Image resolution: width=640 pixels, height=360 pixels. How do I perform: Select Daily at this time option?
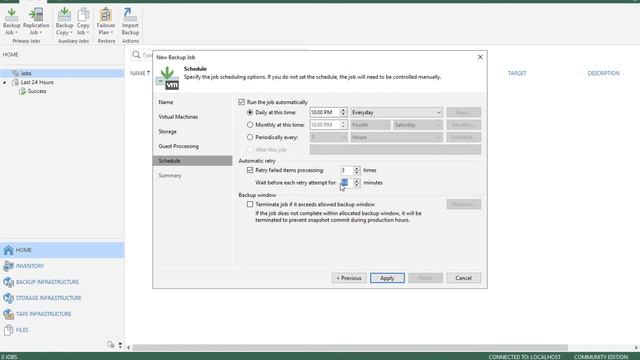250,112
